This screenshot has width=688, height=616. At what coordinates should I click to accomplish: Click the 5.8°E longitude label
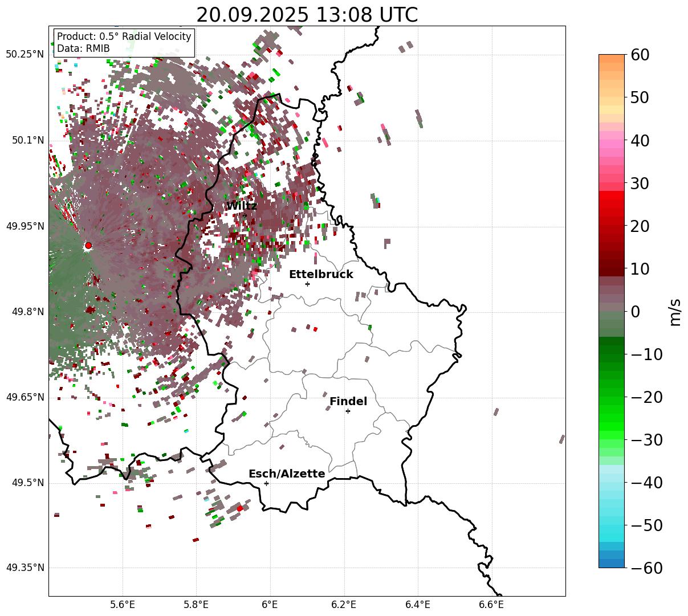tap(196, 604)
